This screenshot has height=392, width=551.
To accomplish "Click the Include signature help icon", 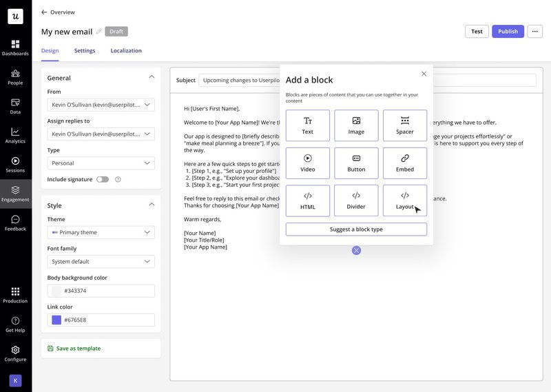I will [118, 179].
